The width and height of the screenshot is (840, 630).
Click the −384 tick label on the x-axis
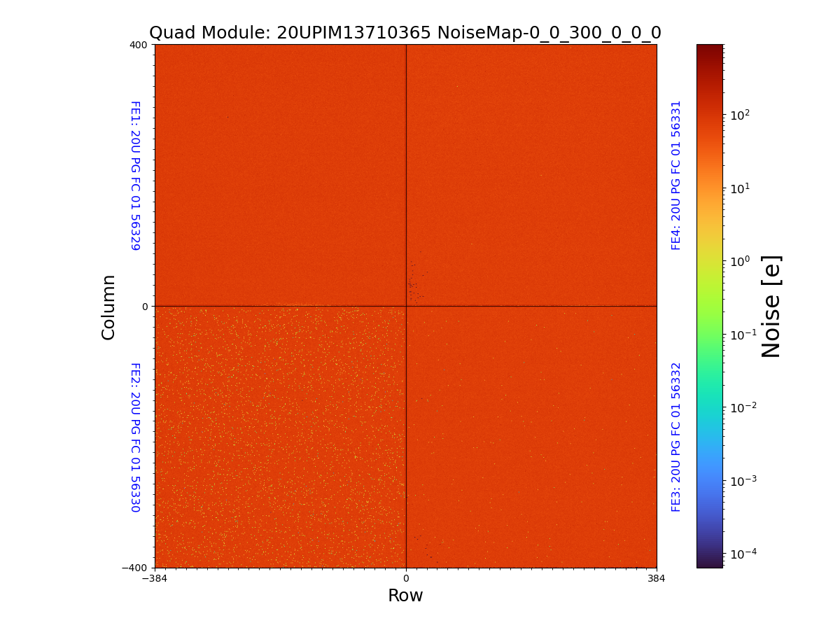click(155, 579)
